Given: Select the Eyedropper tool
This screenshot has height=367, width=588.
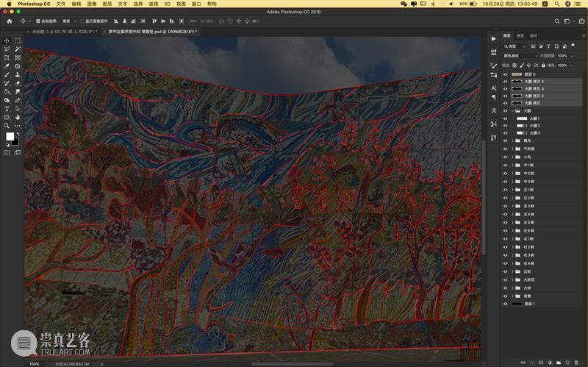Looking at the screenshot, I should pyautogui.click(x=7, y=66).
